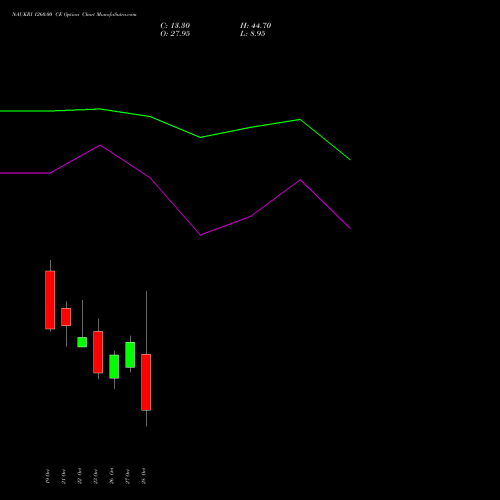The height and width of the screenshot is (500, 500).
Task: Click the green candle for 26 Oct
Action: coord(114,367)
